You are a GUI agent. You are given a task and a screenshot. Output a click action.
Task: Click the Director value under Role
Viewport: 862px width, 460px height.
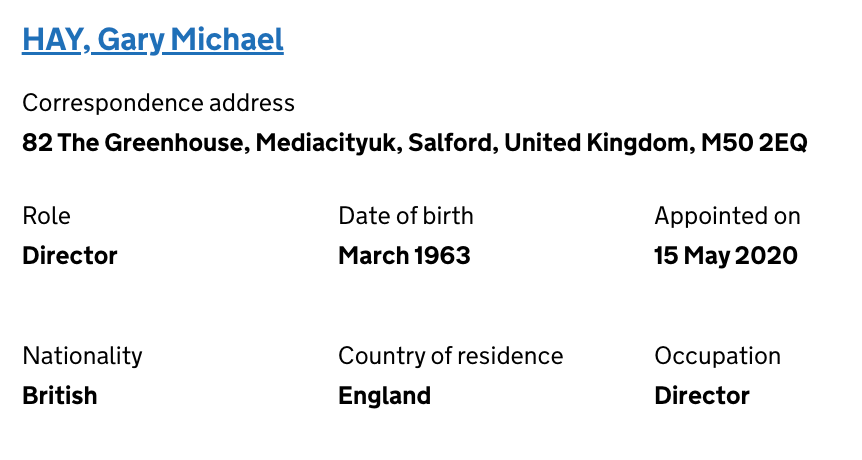point(70,256)
